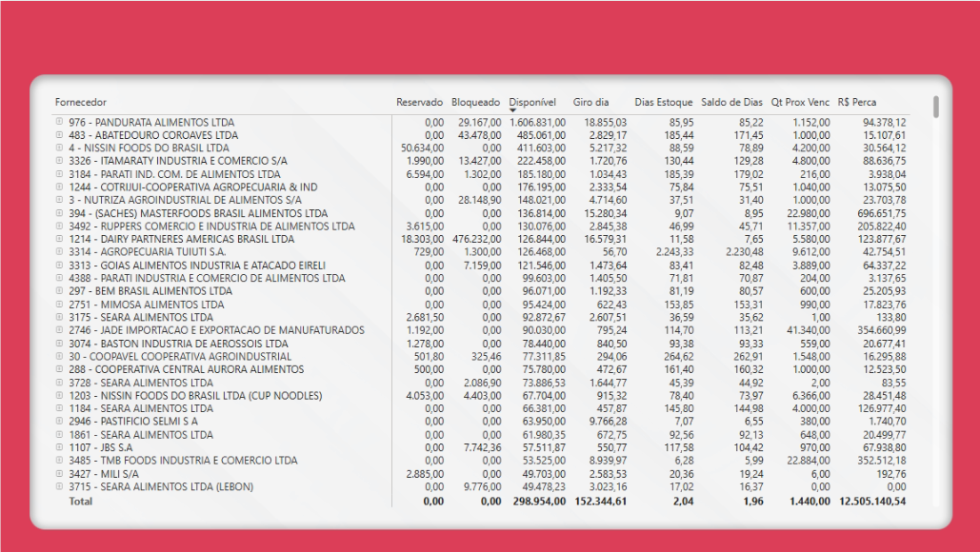Sort by the Reservado column header
This screenshot has height=552, width=980.
[x=419, y=102]
